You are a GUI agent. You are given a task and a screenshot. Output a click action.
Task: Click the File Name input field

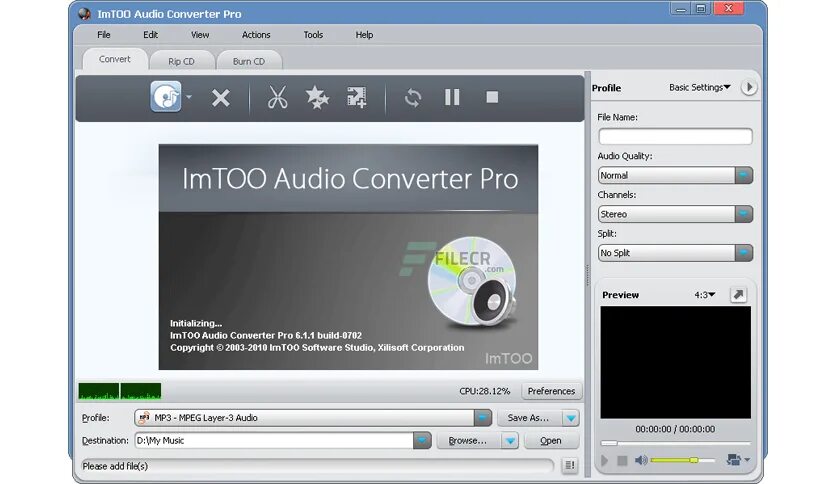pyautogui.click(x=675, y=136)
